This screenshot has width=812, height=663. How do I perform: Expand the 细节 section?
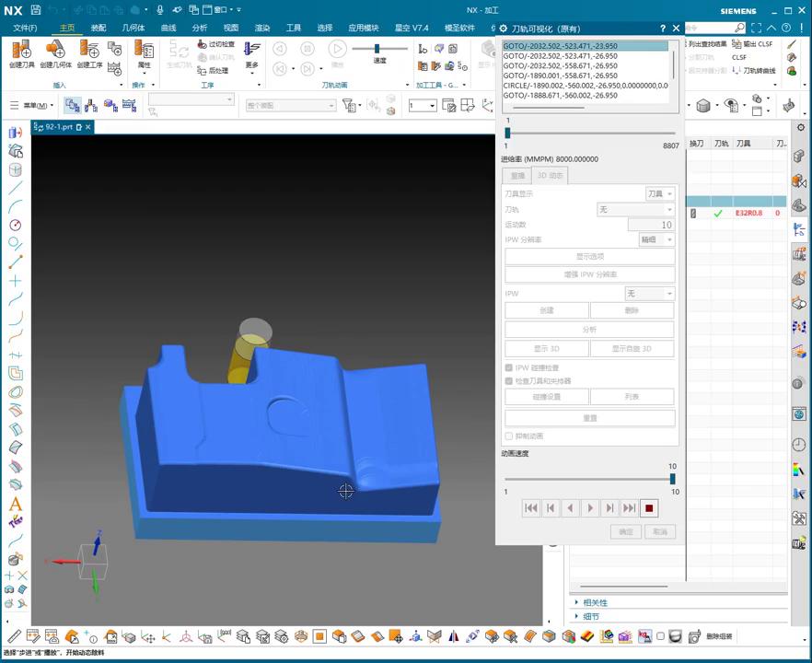tap(590, 617)
